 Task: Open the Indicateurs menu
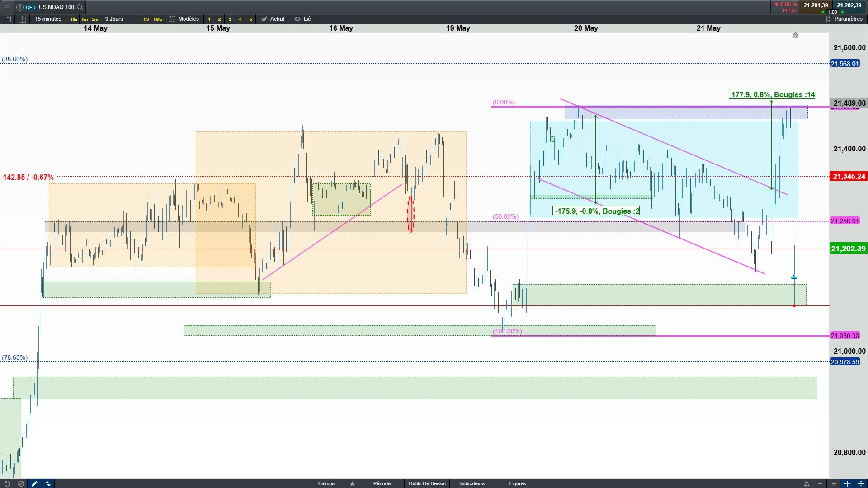pyautogui.click(x=472, y=483)
